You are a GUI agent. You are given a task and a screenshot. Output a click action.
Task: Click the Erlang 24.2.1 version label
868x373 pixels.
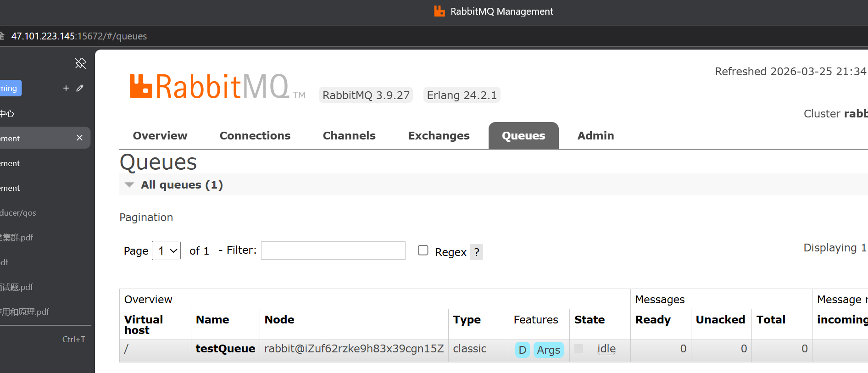[x=462, y=95]
